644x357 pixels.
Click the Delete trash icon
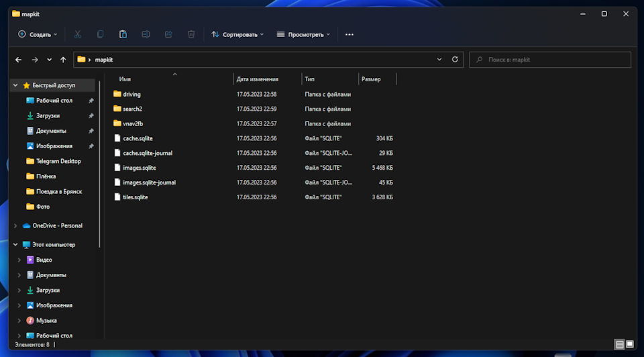tap(191, 34)
